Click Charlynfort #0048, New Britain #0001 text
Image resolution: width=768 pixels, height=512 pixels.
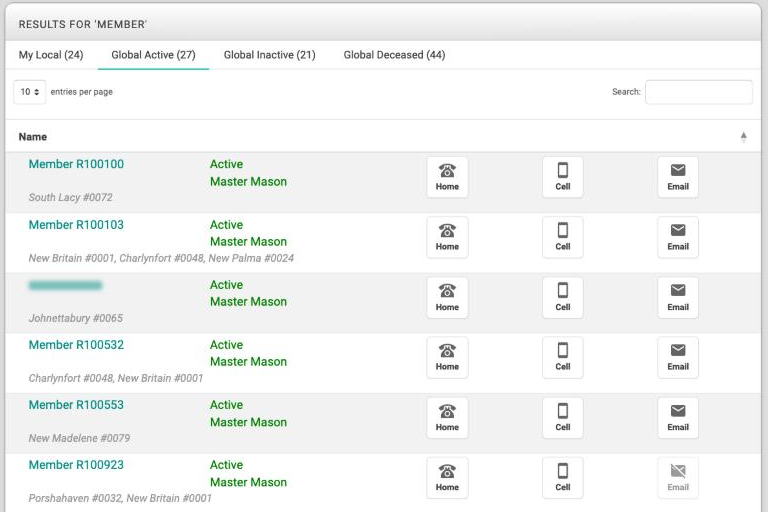(116, 378)
